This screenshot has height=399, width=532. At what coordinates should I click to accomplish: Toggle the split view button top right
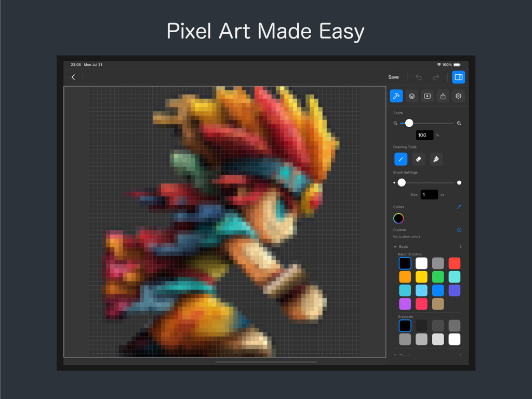(x=459, y=77)
